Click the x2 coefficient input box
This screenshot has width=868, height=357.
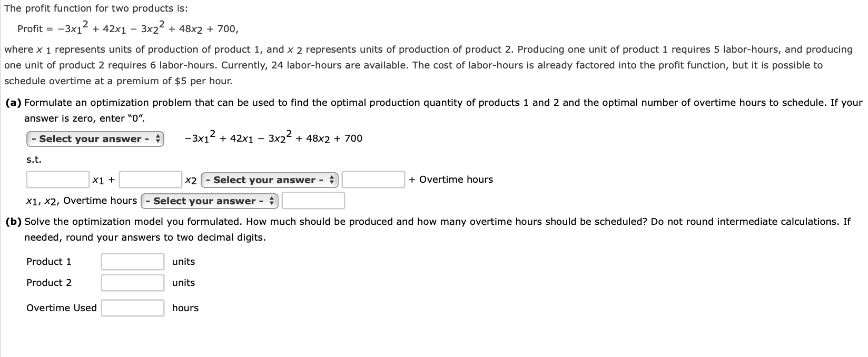tap(150, 180)
